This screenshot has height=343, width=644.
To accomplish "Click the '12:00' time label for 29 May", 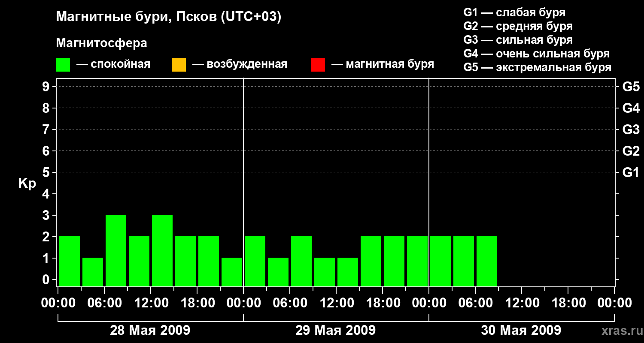I will [336, 303].
